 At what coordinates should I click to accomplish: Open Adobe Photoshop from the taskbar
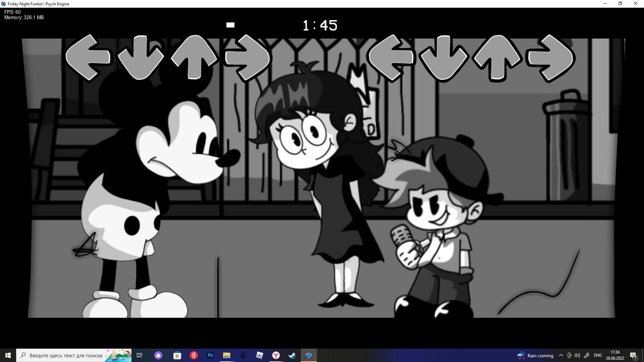[x=210, y=355]
